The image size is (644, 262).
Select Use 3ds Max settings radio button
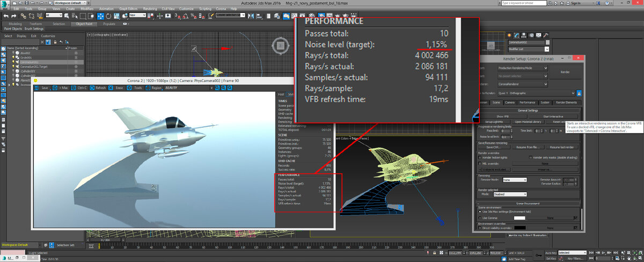(x=480, y=212)
